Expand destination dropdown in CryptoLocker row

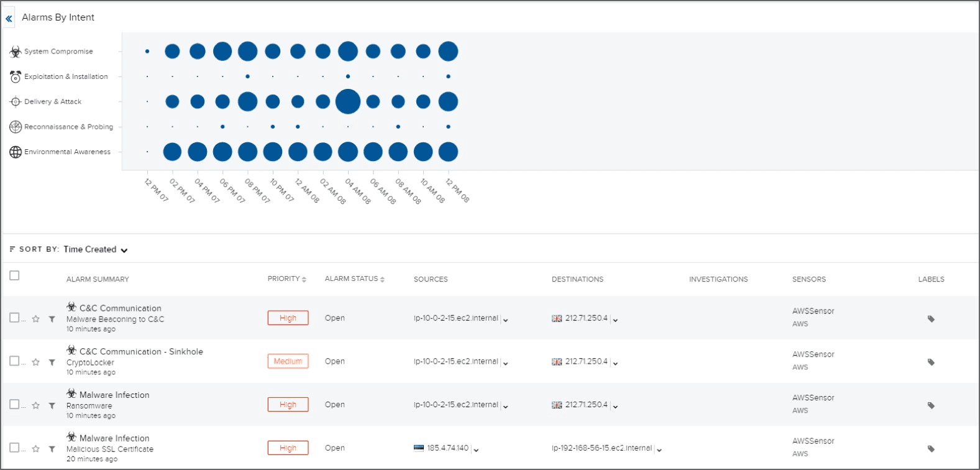pyautogui.click(x=615, y=364)
